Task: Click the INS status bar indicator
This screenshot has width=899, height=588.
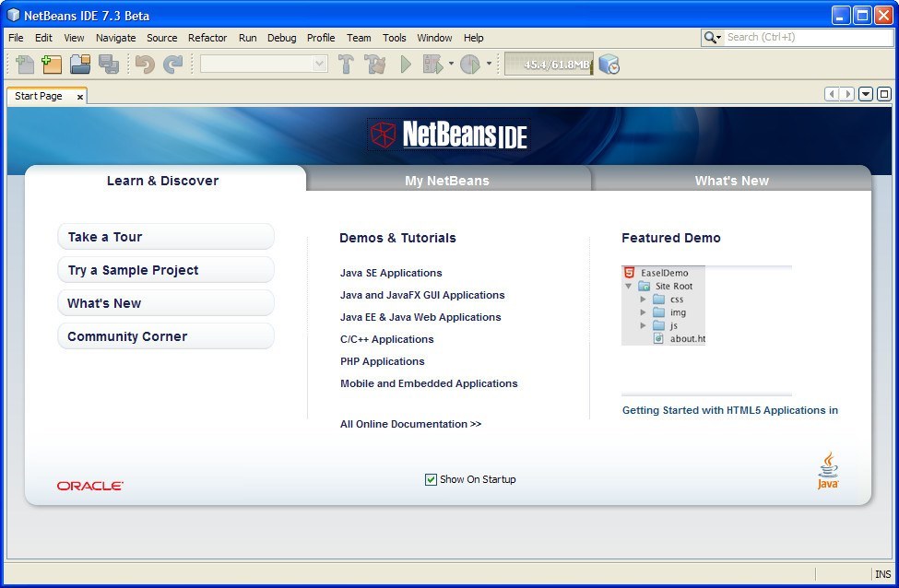Action: pos(883,574)
